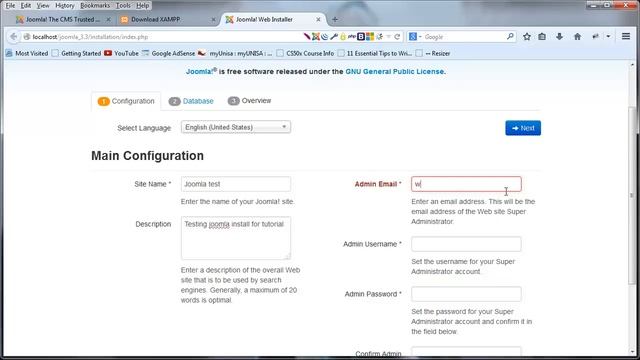
Task: Open the Select Language dropdown
Action: pyautogui.click(x=236, y=127)
